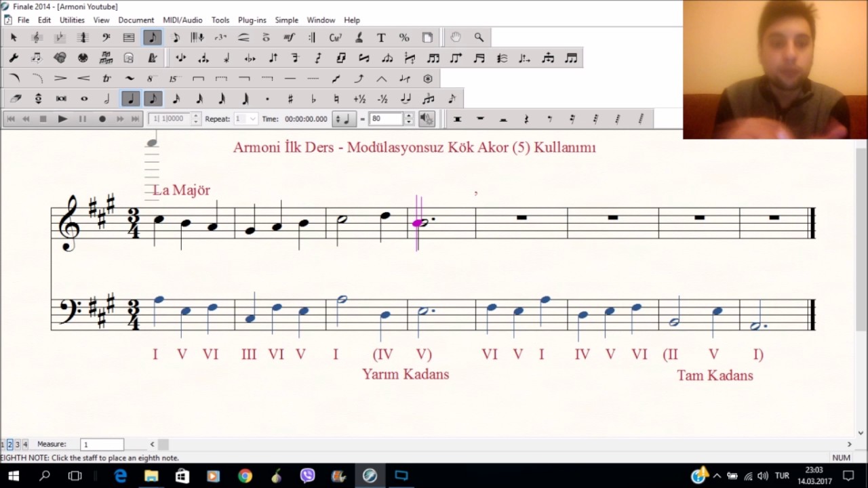
Task: Select the Page Layout tool
Action: pyautogui.click(x=427, y=37)
